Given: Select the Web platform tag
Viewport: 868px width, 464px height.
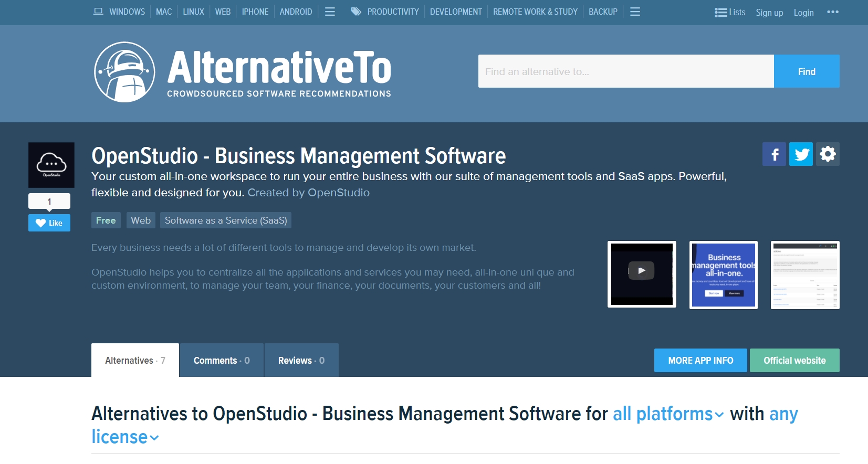Looking at the screenshot, I should [141, 220].
